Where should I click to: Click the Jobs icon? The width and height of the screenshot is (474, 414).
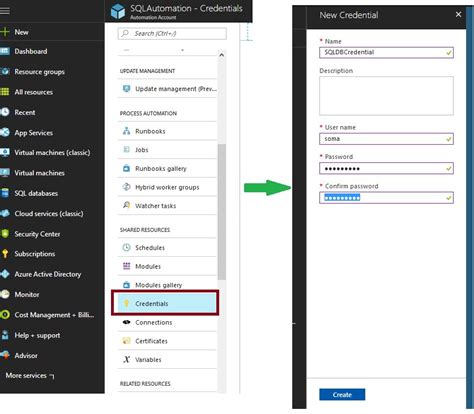click(x=126, y=150)
